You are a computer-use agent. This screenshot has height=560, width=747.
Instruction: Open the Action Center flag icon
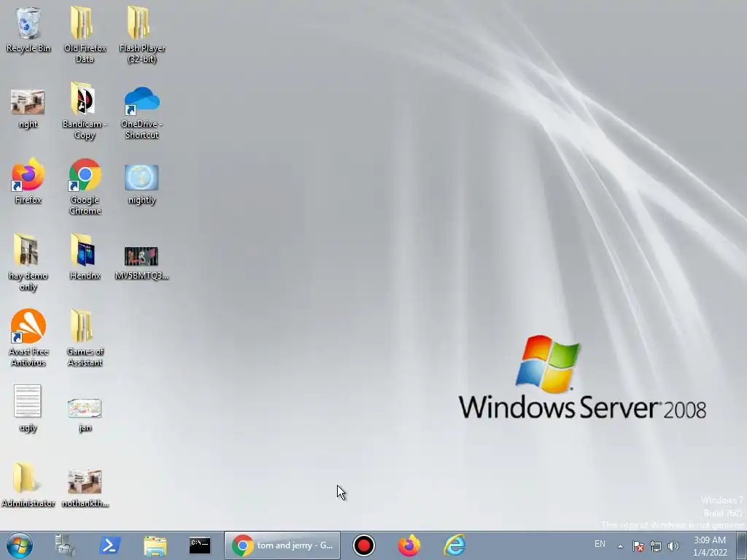[638, 546]
